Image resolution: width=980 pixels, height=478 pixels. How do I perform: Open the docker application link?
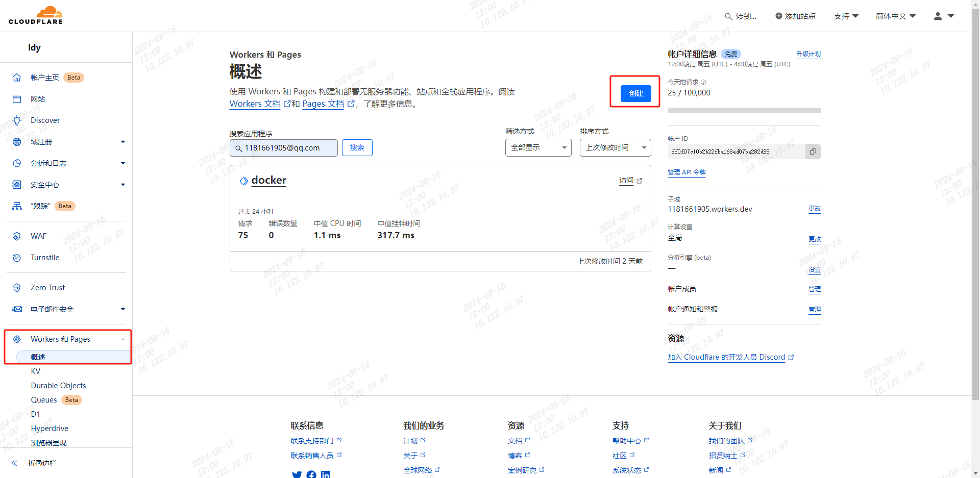coord(269,180)
